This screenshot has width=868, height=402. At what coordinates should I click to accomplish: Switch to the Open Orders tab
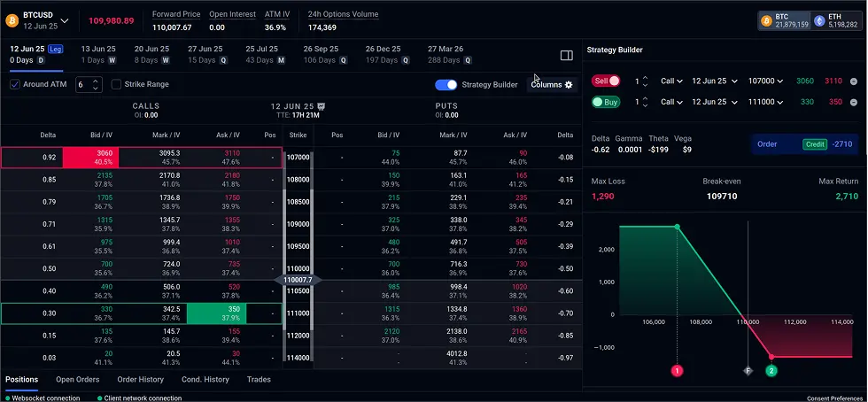[x=76, y=379]
